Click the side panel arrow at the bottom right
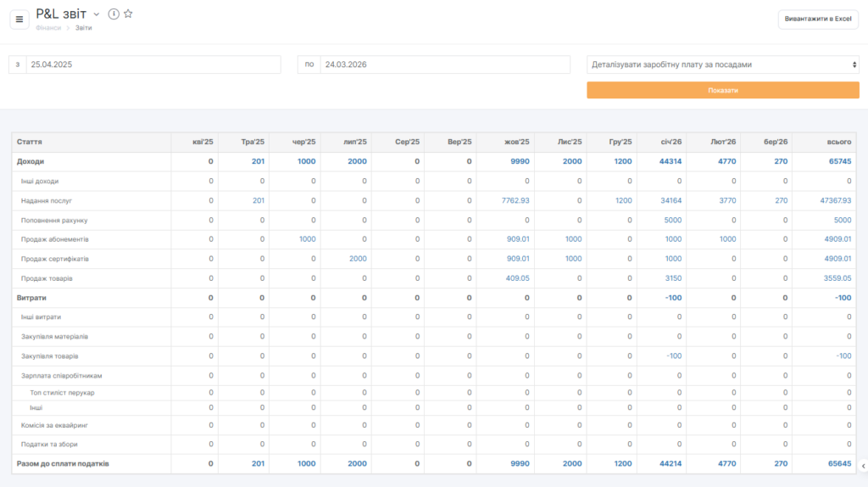Image resolution: width=868 pixels, height=487 pixels. tap(862, 465)
